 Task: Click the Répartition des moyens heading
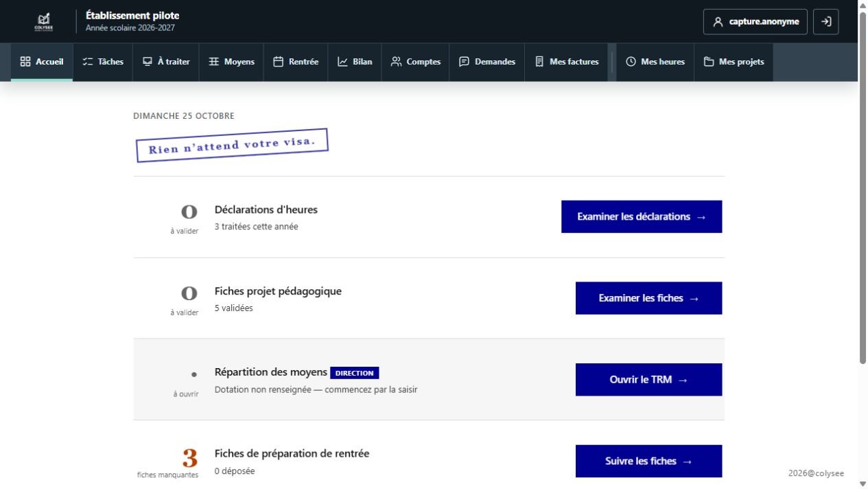click(271, 372)
